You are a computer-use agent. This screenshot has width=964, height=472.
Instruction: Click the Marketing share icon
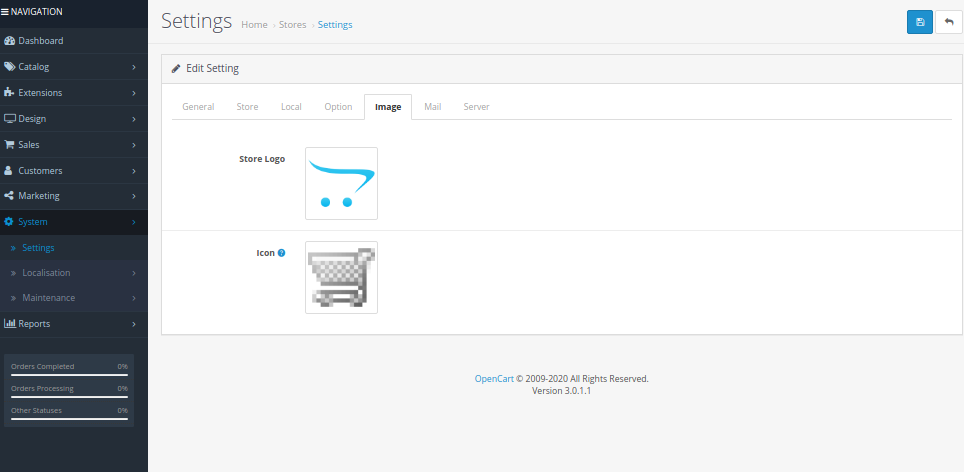pos(9,195)
